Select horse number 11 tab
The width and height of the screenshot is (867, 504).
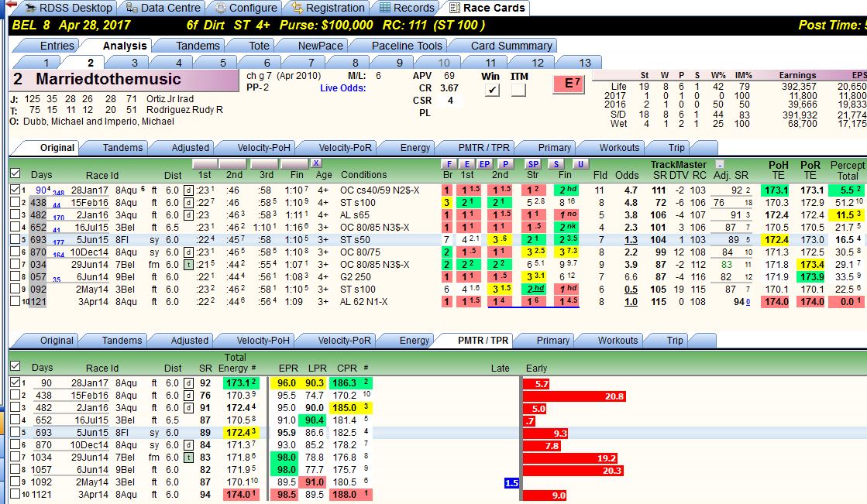490,63
